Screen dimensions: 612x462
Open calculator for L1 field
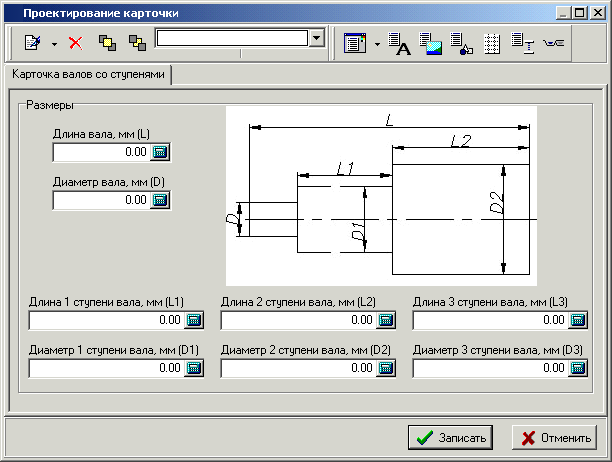[194, 320]
